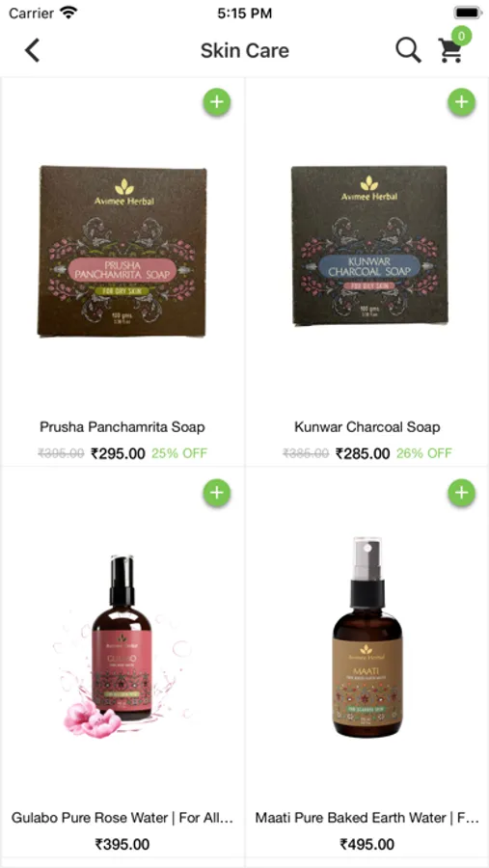Open the search magnifier icon
The height and width of the screenshot is (868, 489).
point(409,50)
